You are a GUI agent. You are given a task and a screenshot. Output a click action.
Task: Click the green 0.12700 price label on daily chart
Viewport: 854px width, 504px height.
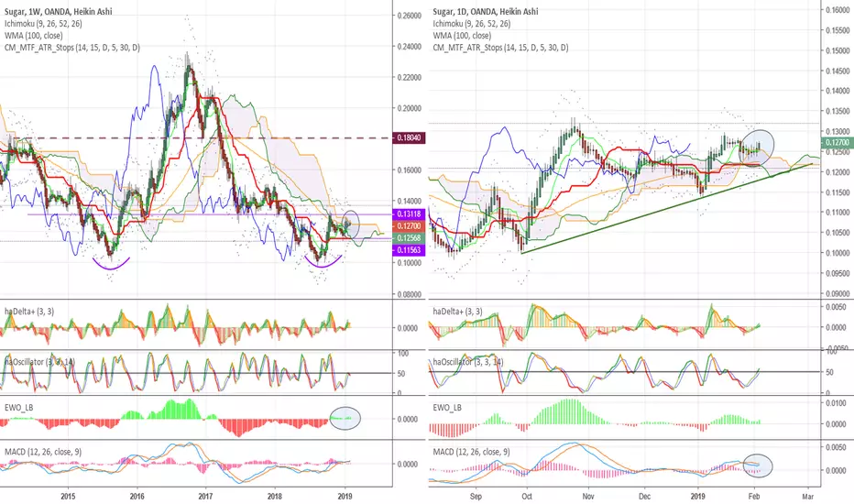(838, 143)
